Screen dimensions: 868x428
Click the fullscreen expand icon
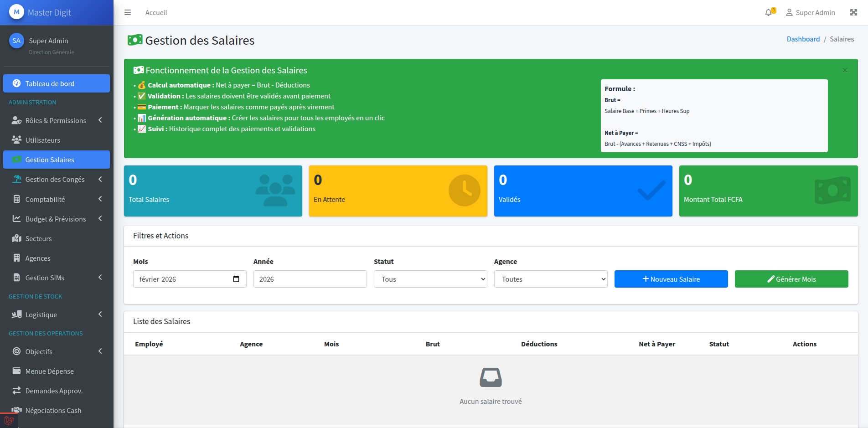click(853, 12)
